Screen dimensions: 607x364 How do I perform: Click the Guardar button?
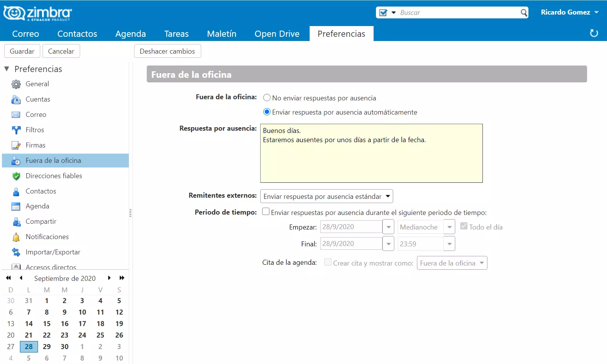pos(22,51)
